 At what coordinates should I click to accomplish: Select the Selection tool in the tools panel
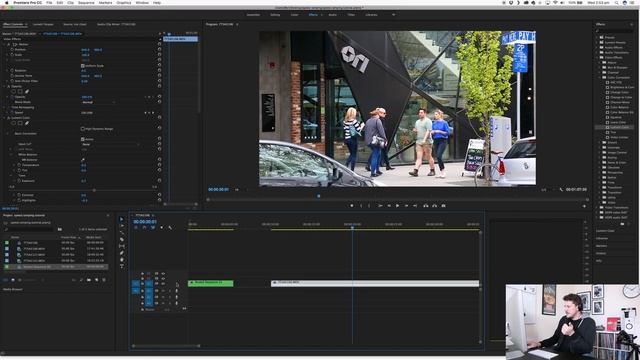[x=121, y=219]
